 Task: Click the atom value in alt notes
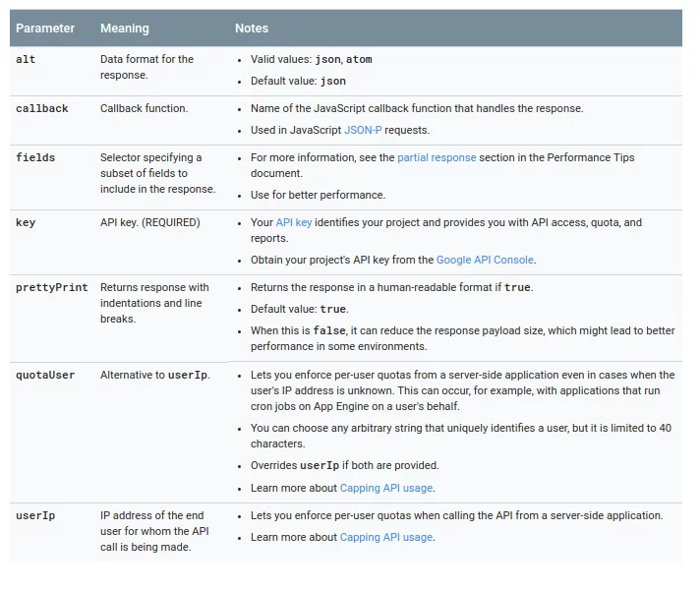click(359, 59)
